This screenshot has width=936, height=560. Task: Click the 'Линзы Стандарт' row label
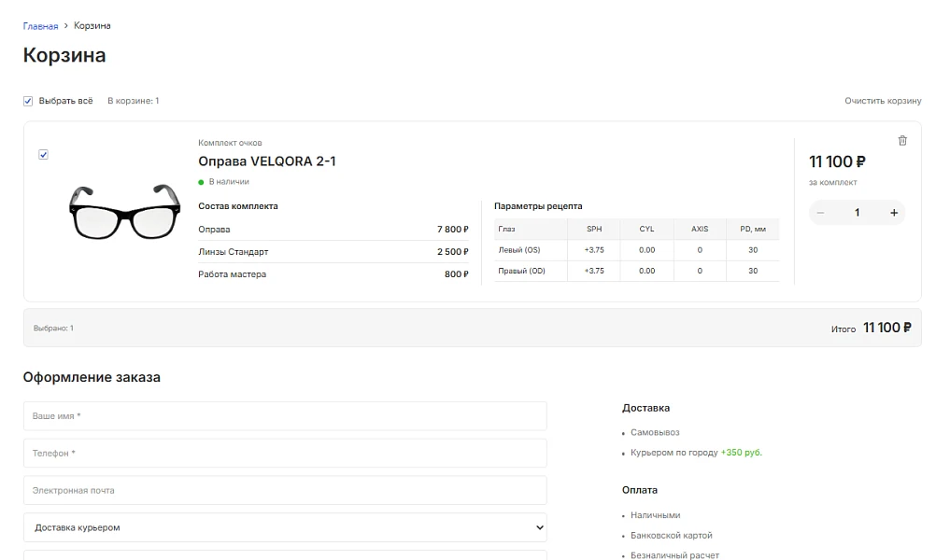pyautogui.click(x=234, y=252)
